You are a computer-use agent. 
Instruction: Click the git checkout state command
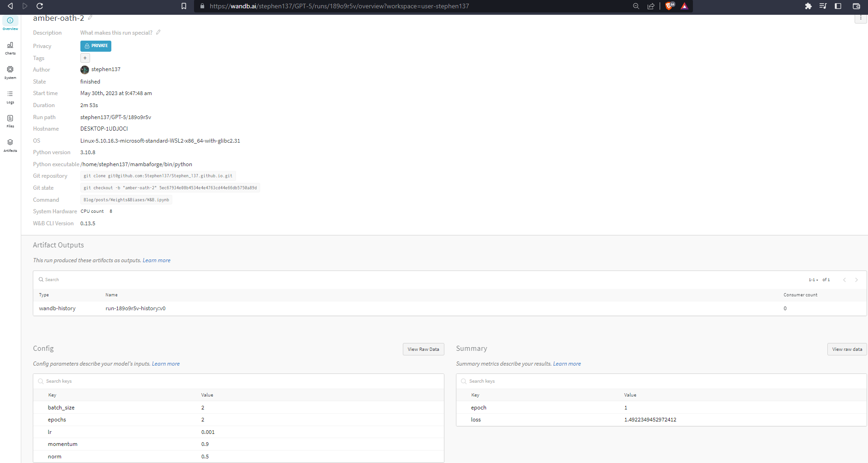170,188
